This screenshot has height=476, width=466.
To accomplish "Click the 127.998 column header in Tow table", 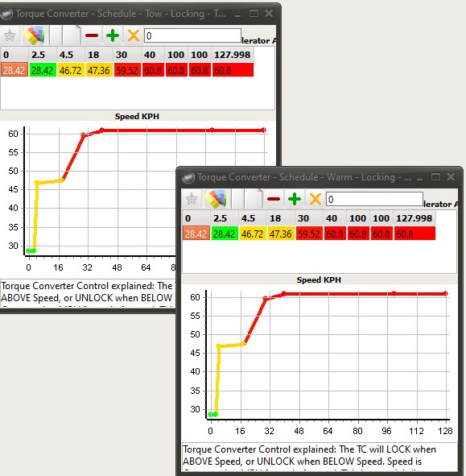I will tap(233, 55).
